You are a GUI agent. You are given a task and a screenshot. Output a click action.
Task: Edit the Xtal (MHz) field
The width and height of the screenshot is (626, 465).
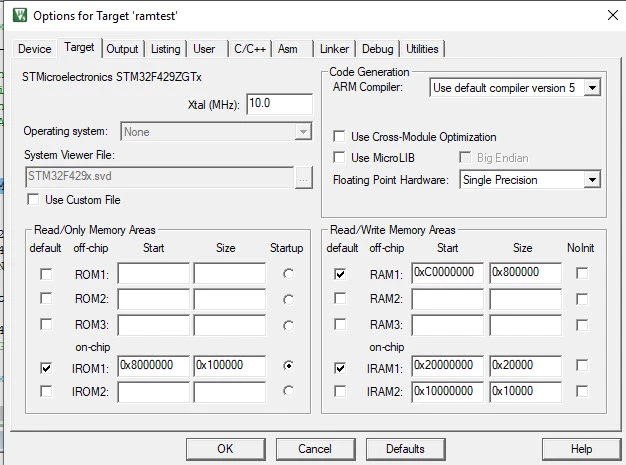(x=279, y=104)
